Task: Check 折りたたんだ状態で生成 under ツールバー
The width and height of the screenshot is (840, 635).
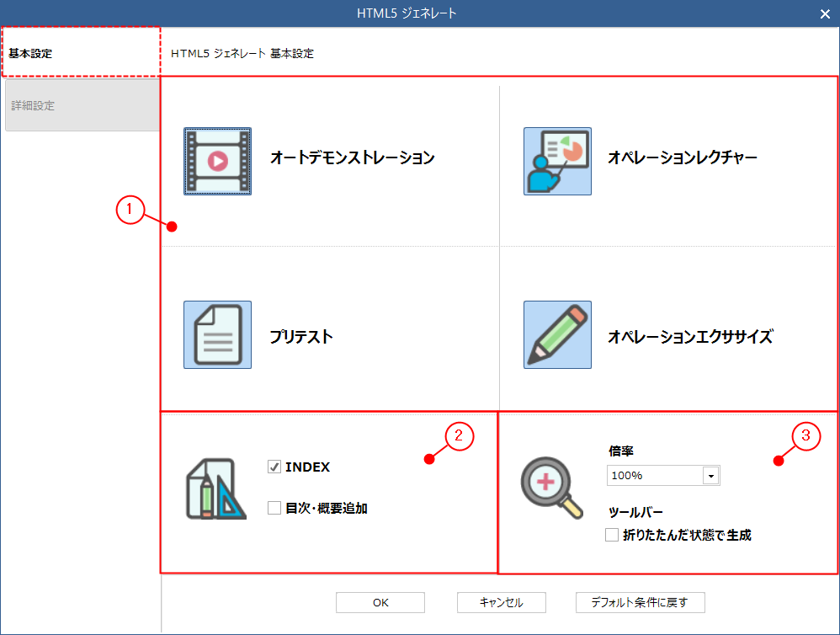Action: 612,535
